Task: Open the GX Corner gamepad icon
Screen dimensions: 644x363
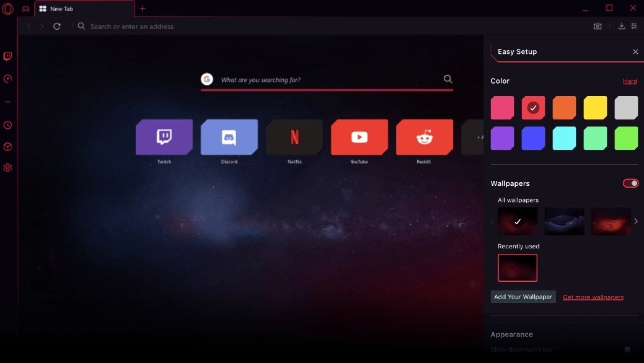Action: 26,9
